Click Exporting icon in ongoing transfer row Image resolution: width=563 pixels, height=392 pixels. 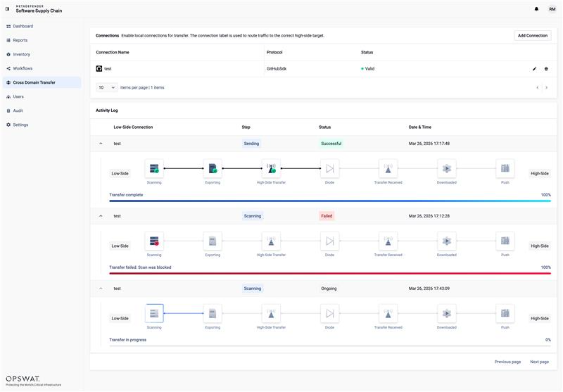point(213,313)
